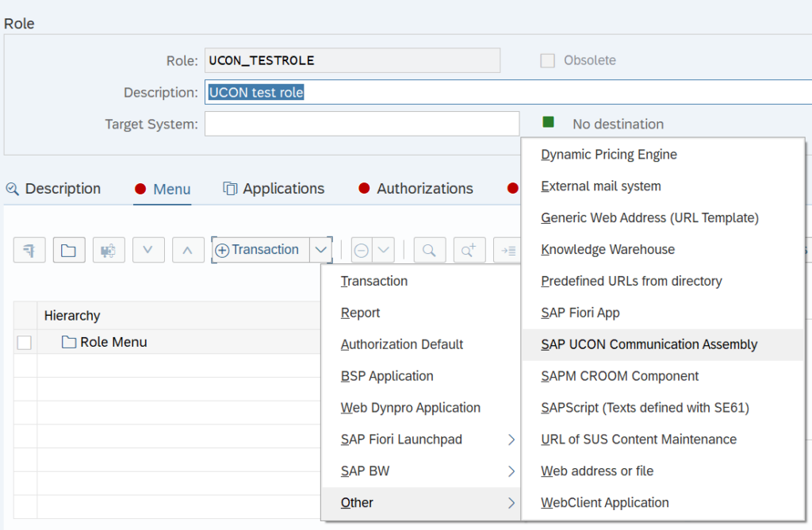The width and height of the screenshot is (812, 530).
Task: Click the find next icon
Action: click(469, 250)
